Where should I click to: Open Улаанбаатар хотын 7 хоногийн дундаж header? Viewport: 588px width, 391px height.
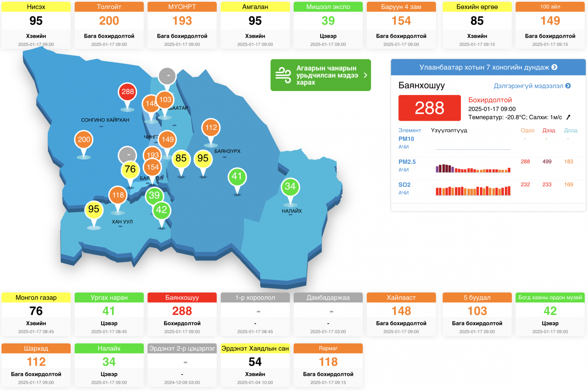[488, 67]
